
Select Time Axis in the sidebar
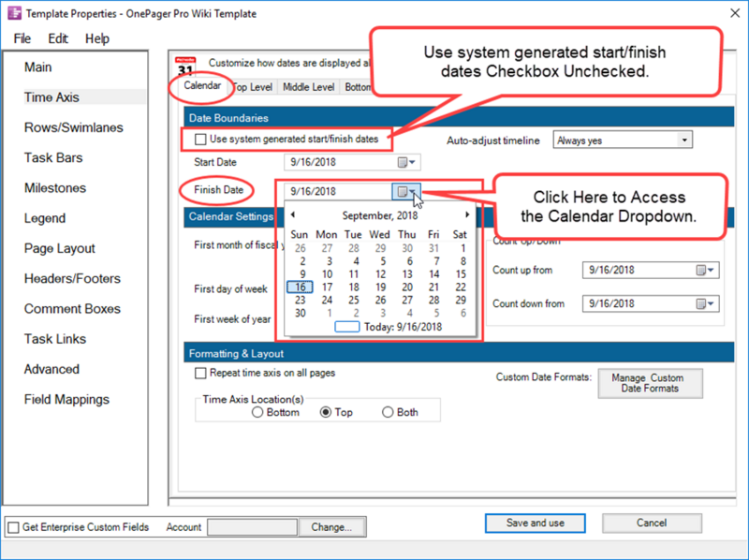point(51,97)
